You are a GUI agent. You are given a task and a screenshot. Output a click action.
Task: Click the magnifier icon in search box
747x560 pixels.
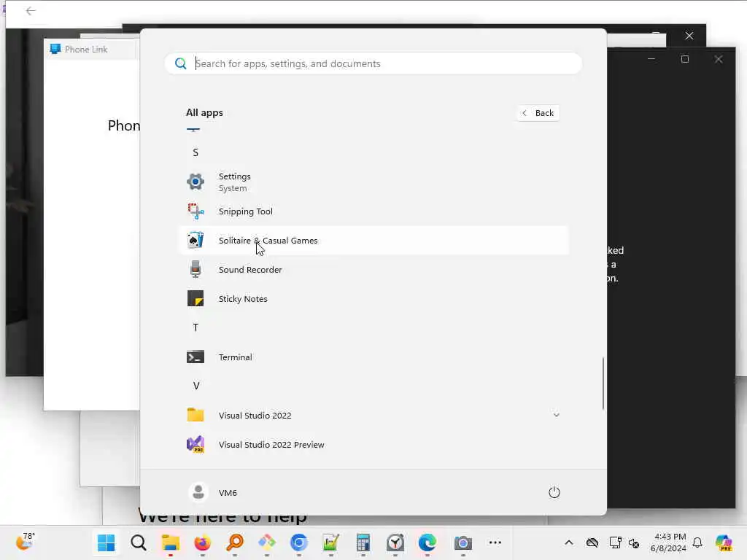pyautogui.click(x=181, y=63)
